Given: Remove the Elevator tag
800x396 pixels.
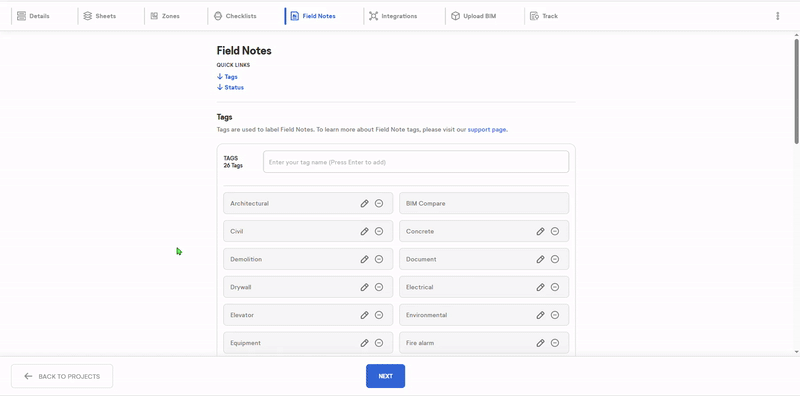Looking at the screenshot, I should [x=379, y=315].
